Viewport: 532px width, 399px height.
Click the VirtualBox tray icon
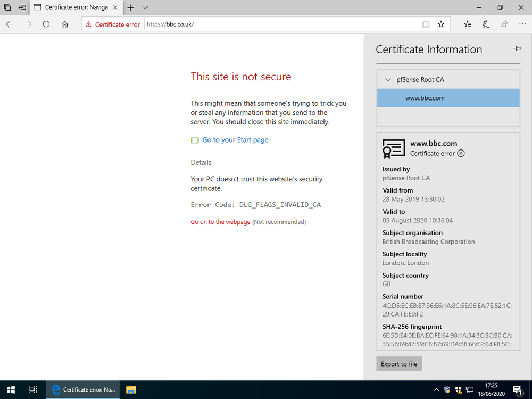447,389
